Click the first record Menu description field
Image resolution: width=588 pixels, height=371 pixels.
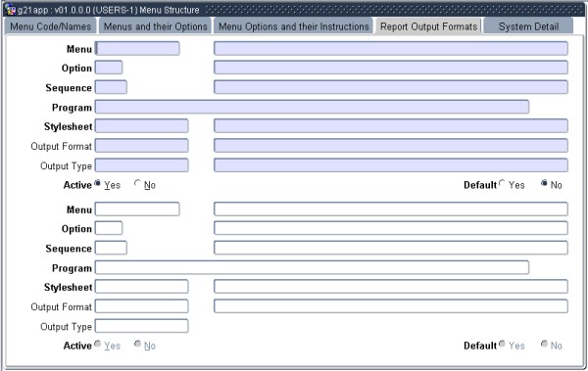391,48
